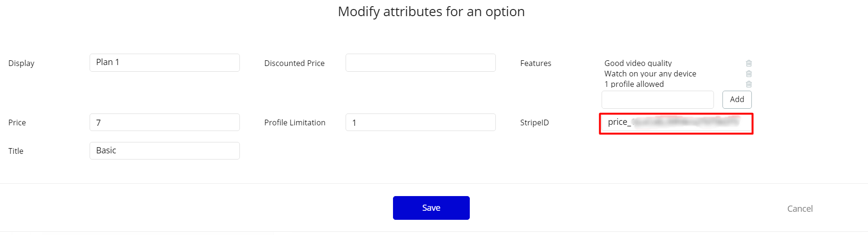Click the "Good video quality" feature text

point(638,63)
